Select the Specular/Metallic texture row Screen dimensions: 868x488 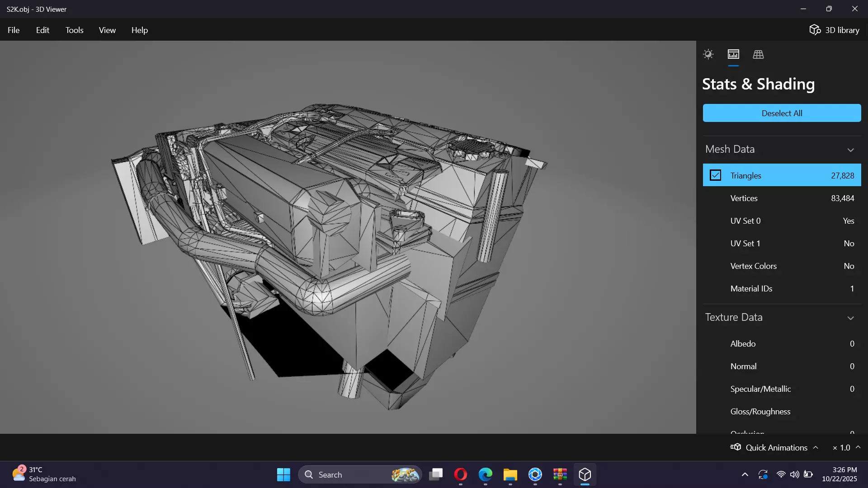click(x=782, y=389)
